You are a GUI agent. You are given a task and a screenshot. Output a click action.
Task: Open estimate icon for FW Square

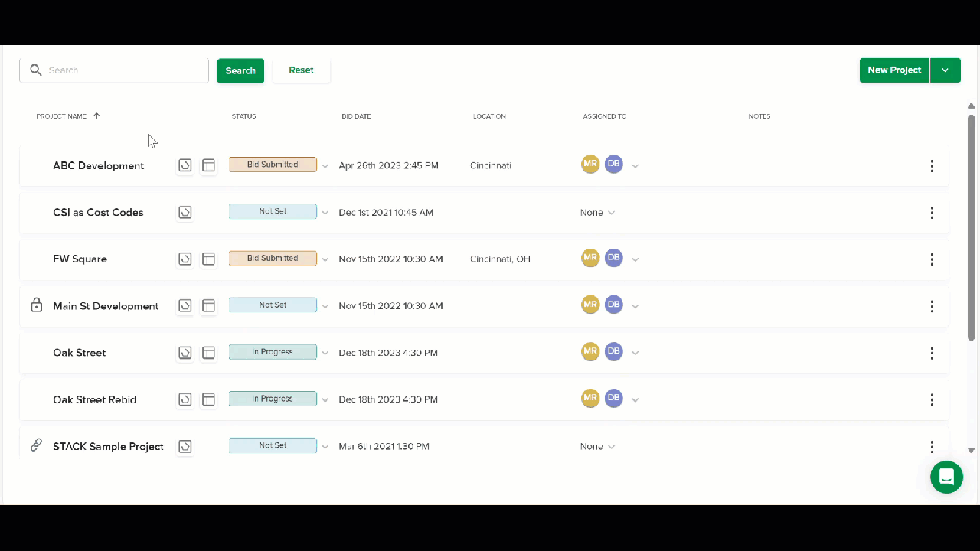(x=208, y=259)
